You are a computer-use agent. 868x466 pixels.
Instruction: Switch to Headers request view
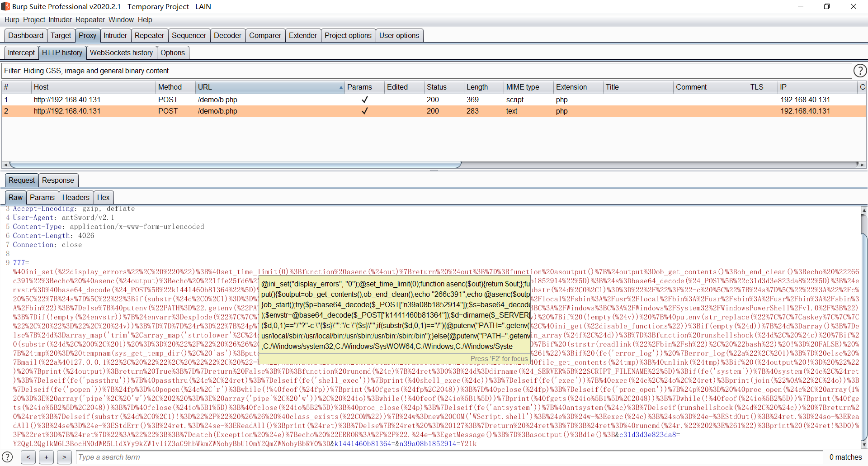point(76,197)
